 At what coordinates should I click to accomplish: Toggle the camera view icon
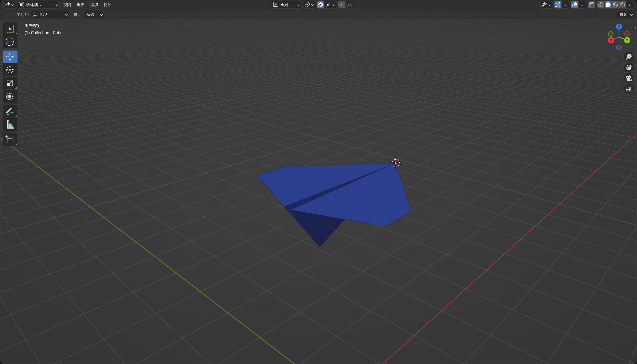(x=629, y=78)
